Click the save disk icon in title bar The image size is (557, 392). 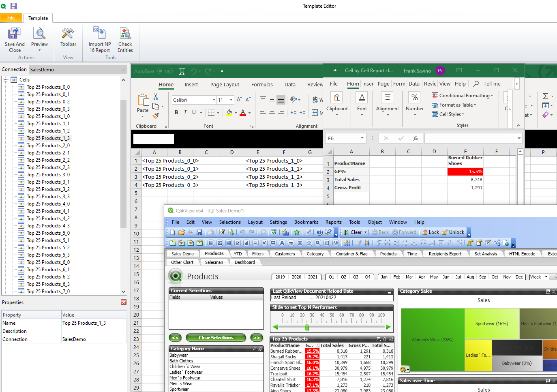tap(13, 6)
